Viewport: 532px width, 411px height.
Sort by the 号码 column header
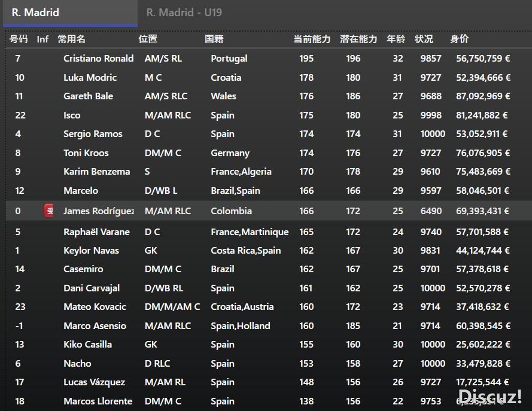19,39
